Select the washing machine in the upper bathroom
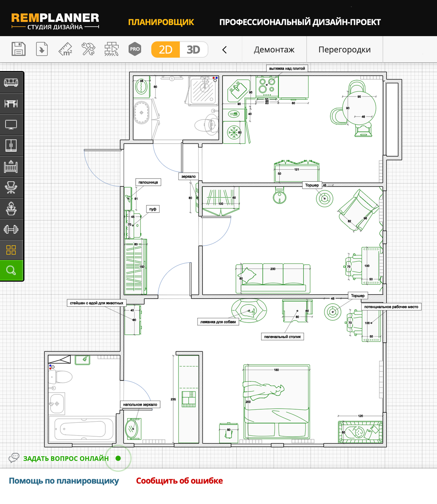The width and height of the screenshot is (437, 504). (x=141, y=87)
